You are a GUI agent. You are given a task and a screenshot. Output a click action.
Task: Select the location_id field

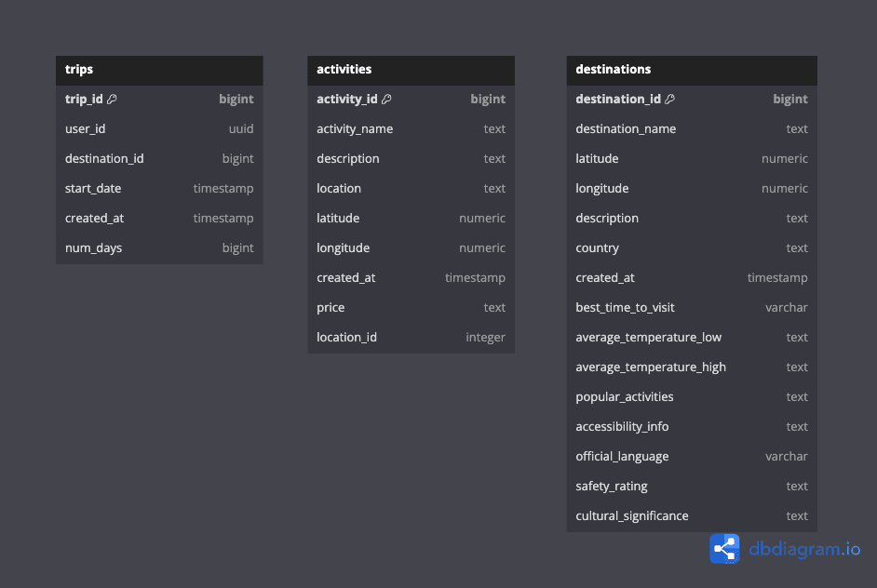412,337
